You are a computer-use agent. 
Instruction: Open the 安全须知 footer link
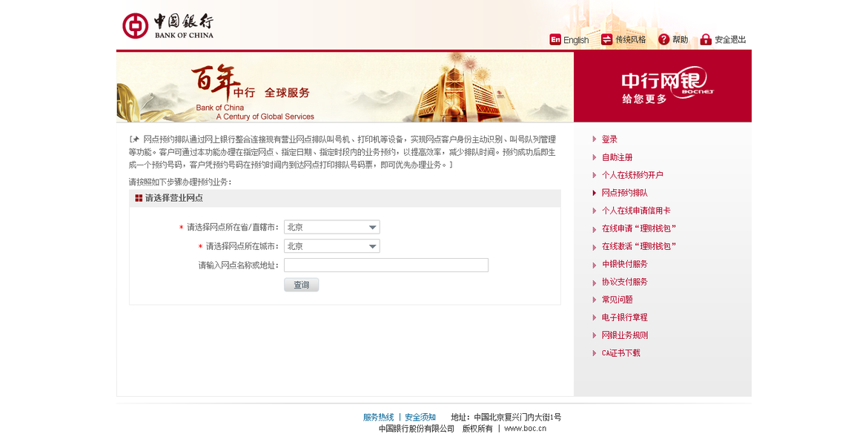click(420, 418)
